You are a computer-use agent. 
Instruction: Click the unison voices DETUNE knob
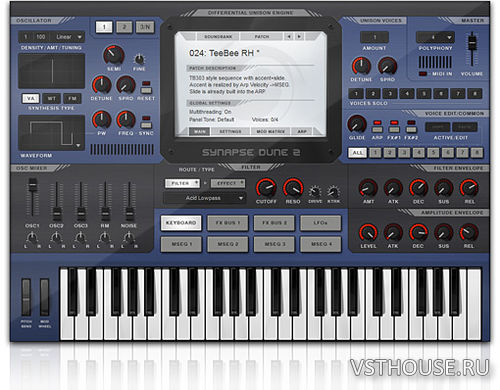361,66
